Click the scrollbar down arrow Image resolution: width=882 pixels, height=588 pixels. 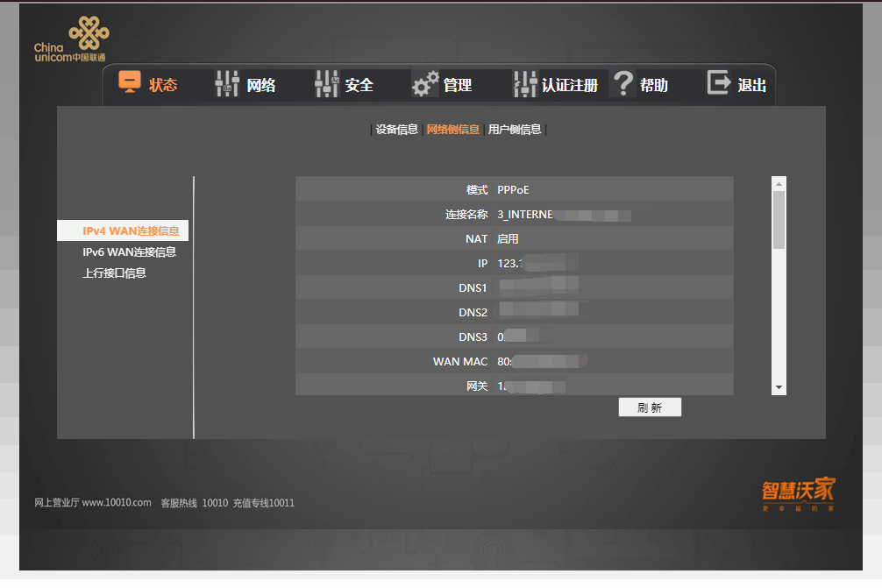tap(779, 387)
